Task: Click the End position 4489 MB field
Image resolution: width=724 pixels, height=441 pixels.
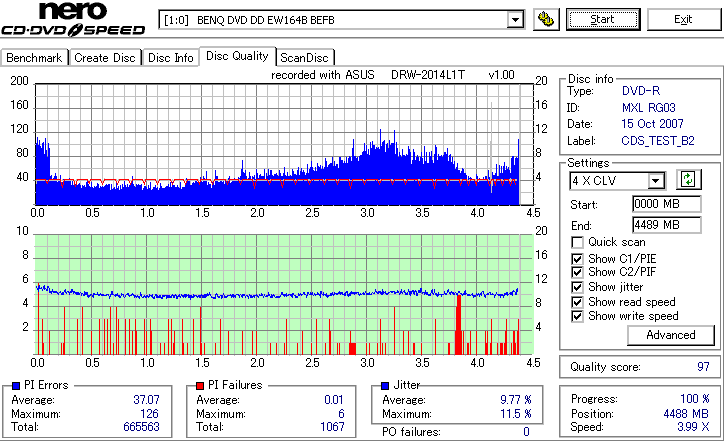Action: point(666,225)
